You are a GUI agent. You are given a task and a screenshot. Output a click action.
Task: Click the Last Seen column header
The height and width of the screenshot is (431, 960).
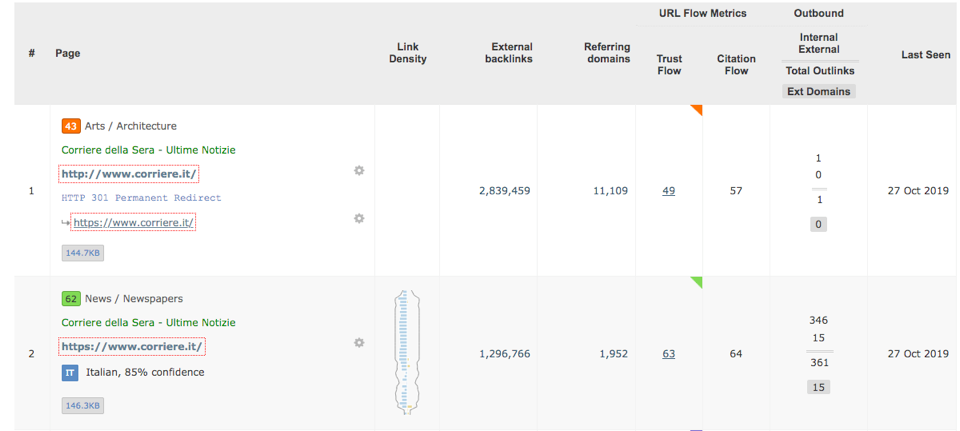(925, 55)
